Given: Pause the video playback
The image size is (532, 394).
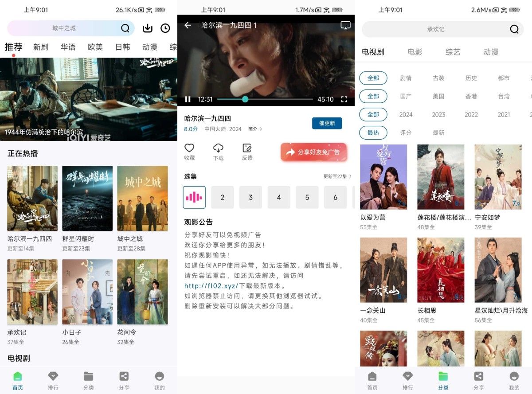Looking at the screenshot, I should pos(188,99).
